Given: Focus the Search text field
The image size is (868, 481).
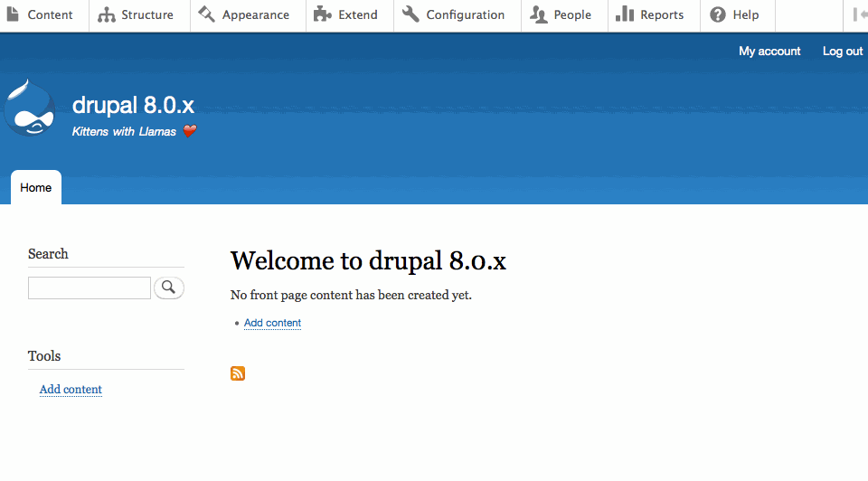Looking at the screenshot, I should 90,288.
